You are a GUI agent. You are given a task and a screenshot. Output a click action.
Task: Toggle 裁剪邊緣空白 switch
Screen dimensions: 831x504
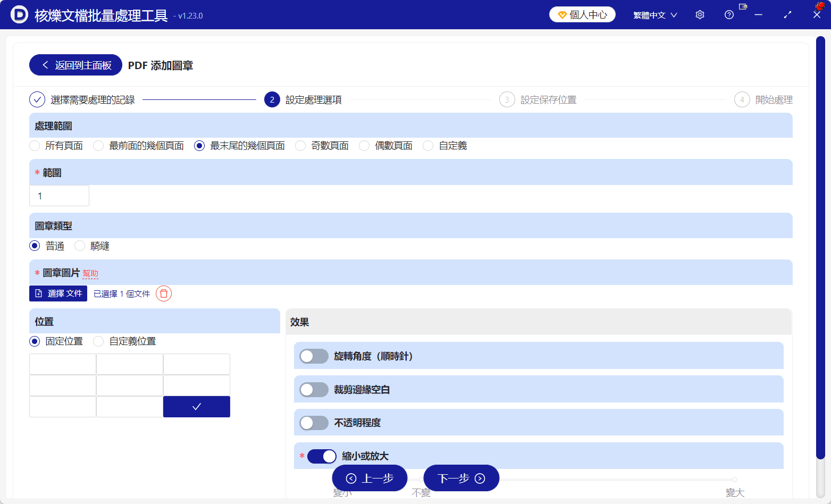[314, 390]
